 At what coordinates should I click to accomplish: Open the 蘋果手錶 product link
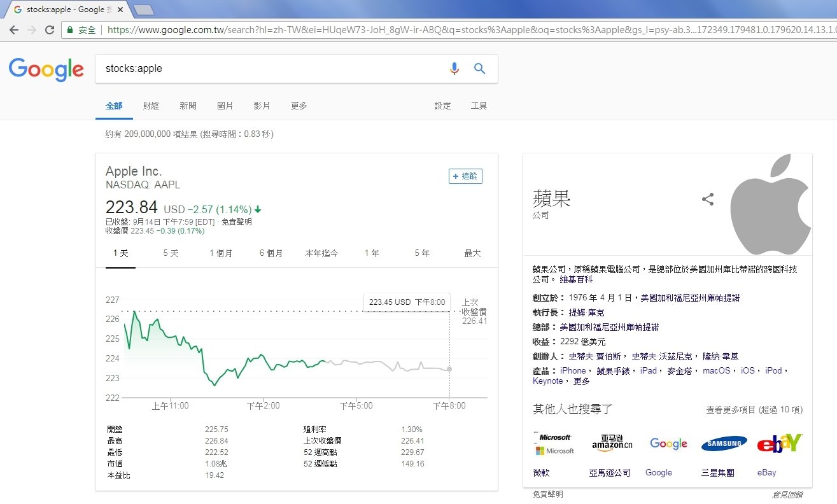click(613, 370)
